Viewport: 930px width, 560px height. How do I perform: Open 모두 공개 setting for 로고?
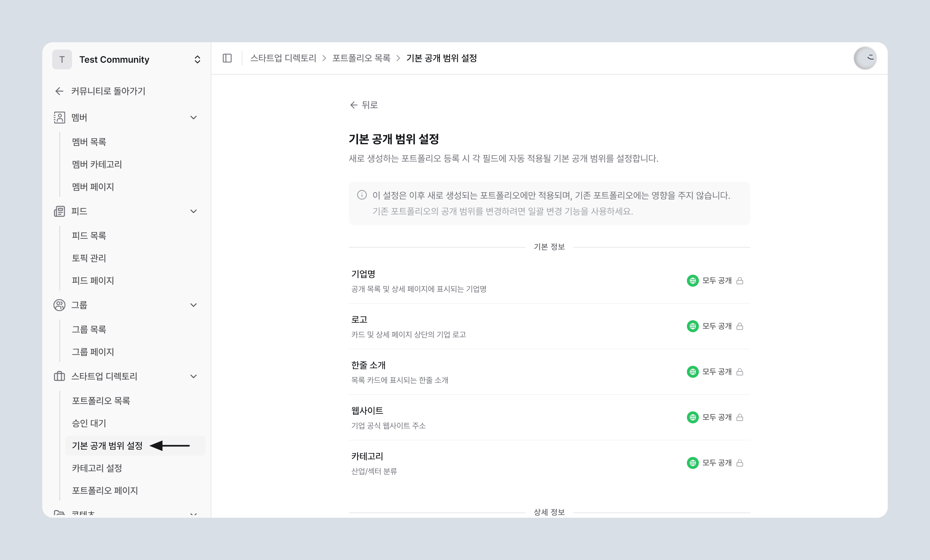pos(715,327)
